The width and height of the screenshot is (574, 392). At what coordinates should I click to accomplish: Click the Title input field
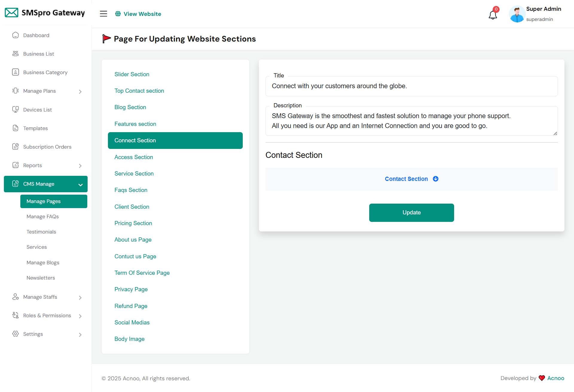click(411, 86)
